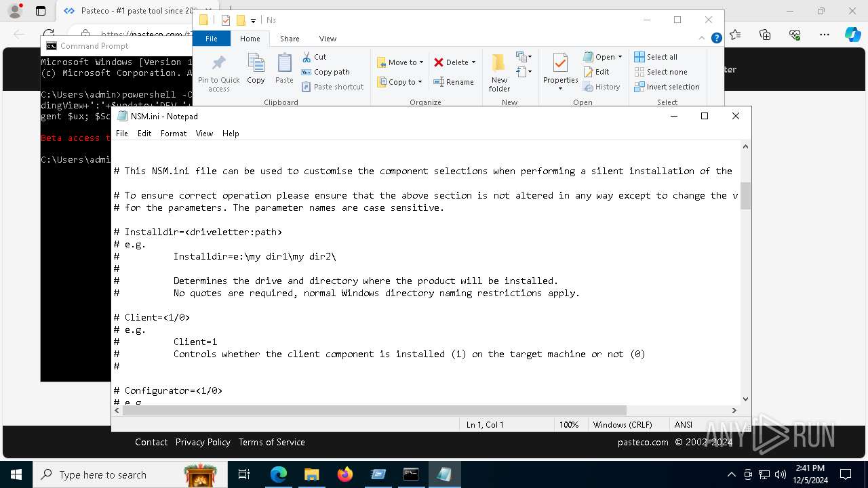Expand the Open dropdown in ribbon
The height and width of the screenshot is (488, 868).
click(620, 57)
